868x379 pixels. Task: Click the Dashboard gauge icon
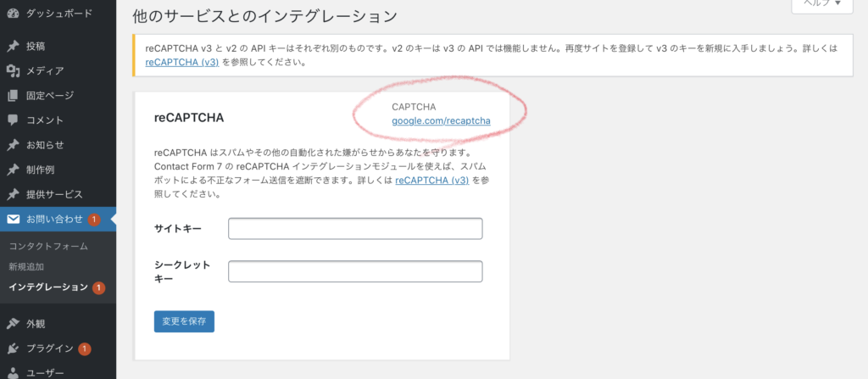point(14,12)
